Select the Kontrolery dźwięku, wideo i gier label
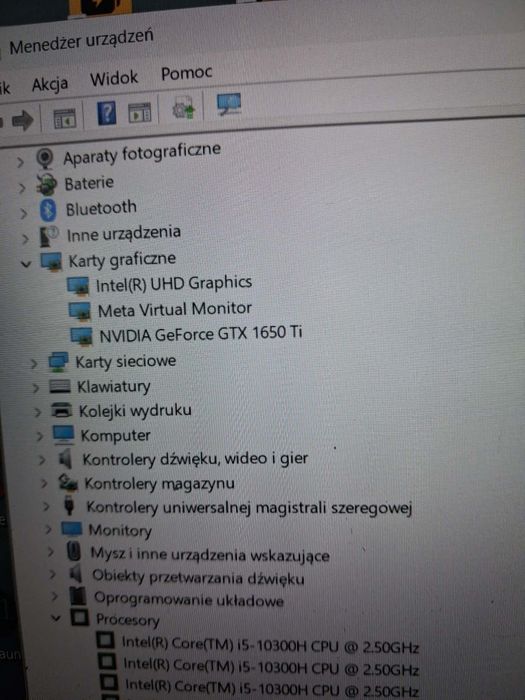This screenshot has width=525, height=700. point(195,459)
